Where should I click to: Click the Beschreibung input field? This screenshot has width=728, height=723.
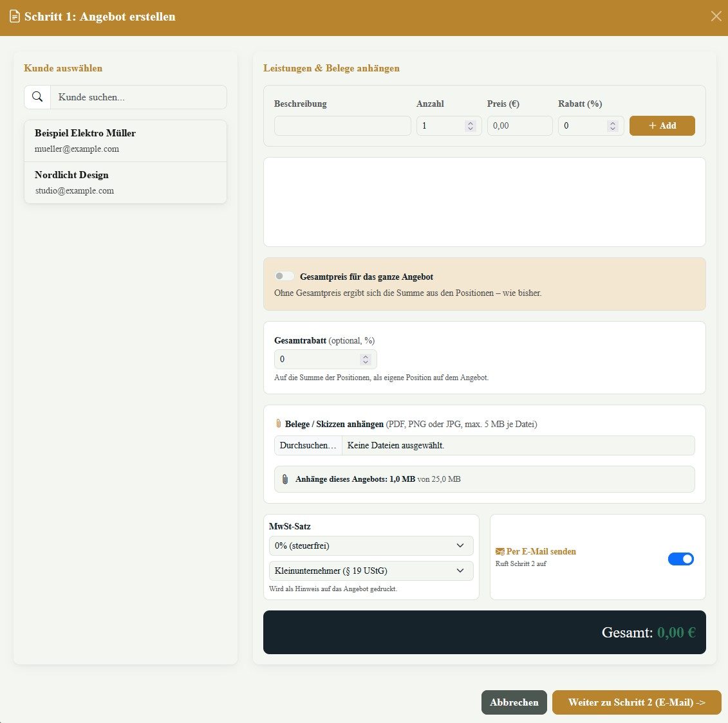pyautogui.click(x=342, y=126)
